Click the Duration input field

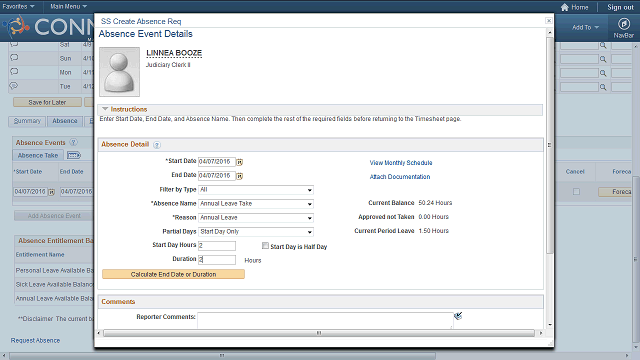[x=217, y=259]
